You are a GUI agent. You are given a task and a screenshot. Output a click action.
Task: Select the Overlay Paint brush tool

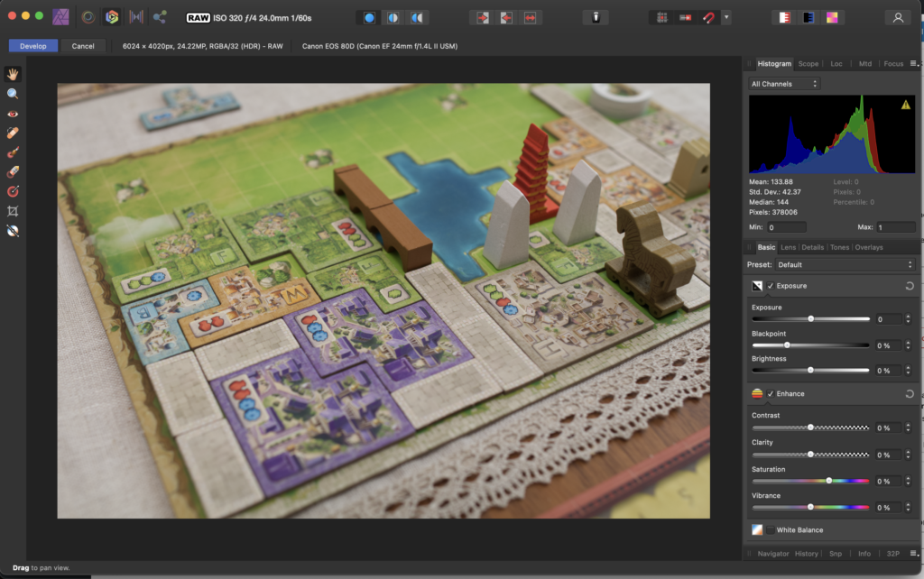click(13, 152)
